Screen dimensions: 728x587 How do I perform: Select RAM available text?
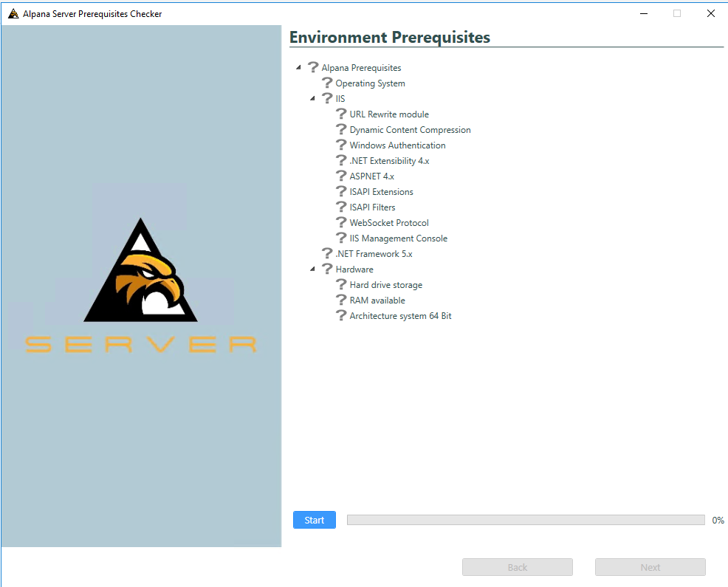(x=377, y=301)
